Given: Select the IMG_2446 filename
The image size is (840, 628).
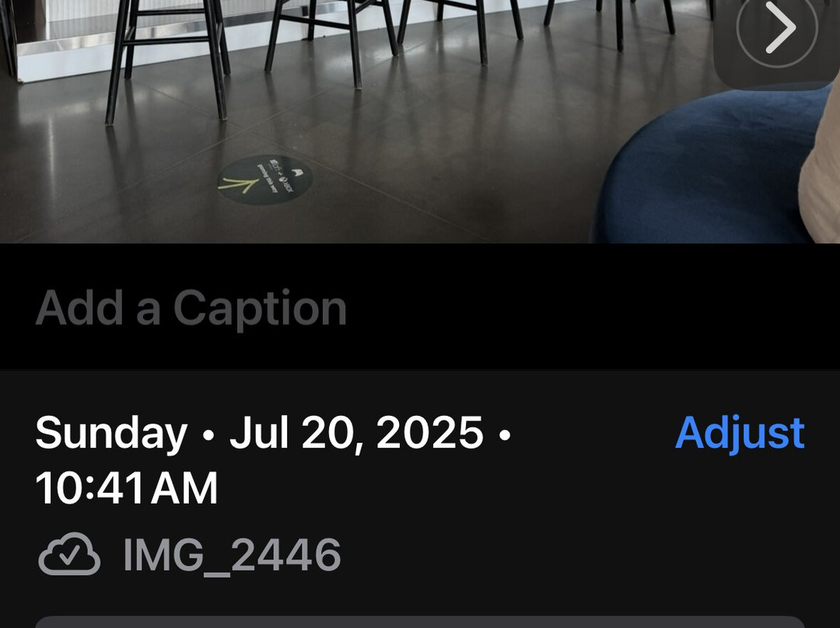Looking at the screenshot, I should tap(232, 555).
